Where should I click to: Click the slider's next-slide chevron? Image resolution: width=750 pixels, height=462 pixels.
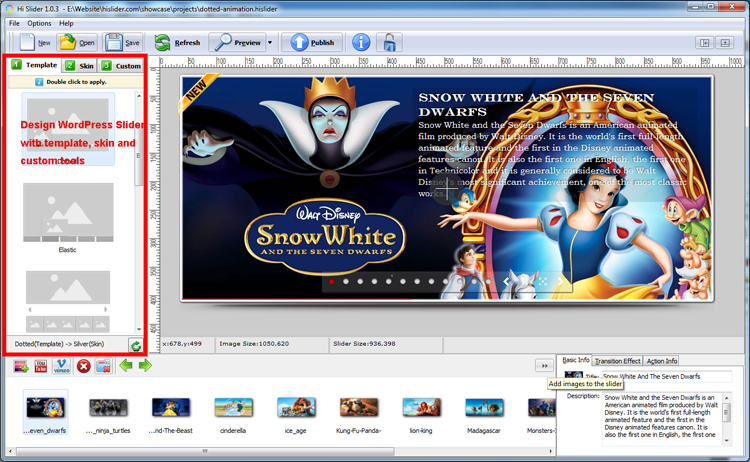tap(561, 282)
